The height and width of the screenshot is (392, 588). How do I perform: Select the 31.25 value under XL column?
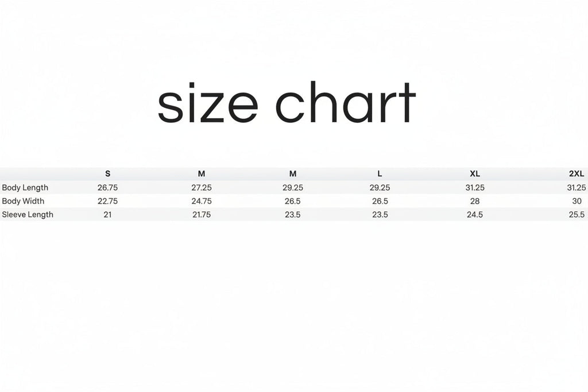click(475, 188)
